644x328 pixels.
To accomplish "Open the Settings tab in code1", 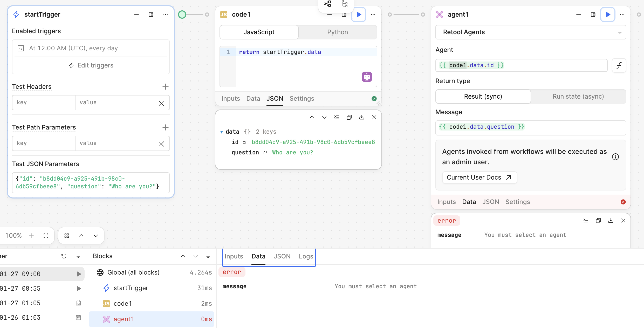I will [302, 99].
